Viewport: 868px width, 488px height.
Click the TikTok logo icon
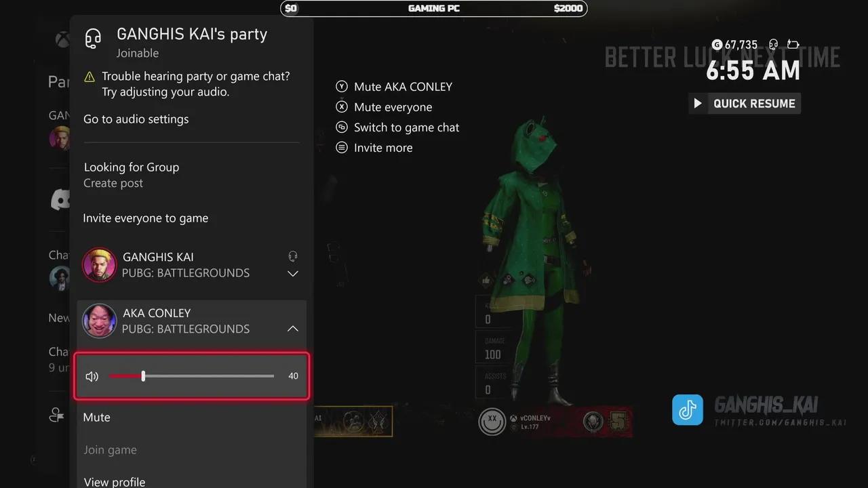point(688,410)
